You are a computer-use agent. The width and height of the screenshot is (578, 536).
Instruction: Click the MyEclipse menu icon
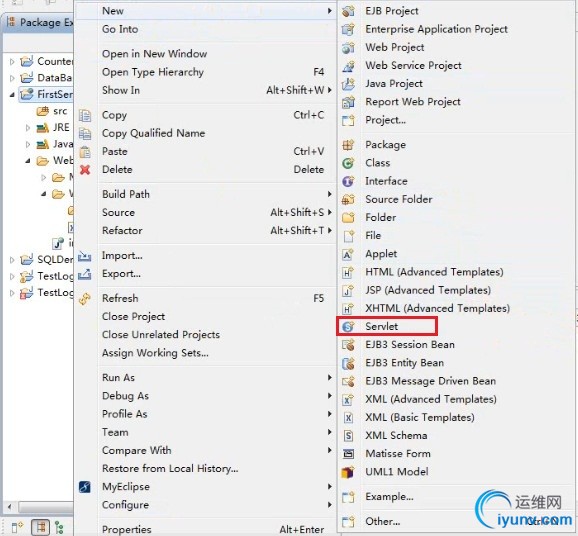coord(85,487)
